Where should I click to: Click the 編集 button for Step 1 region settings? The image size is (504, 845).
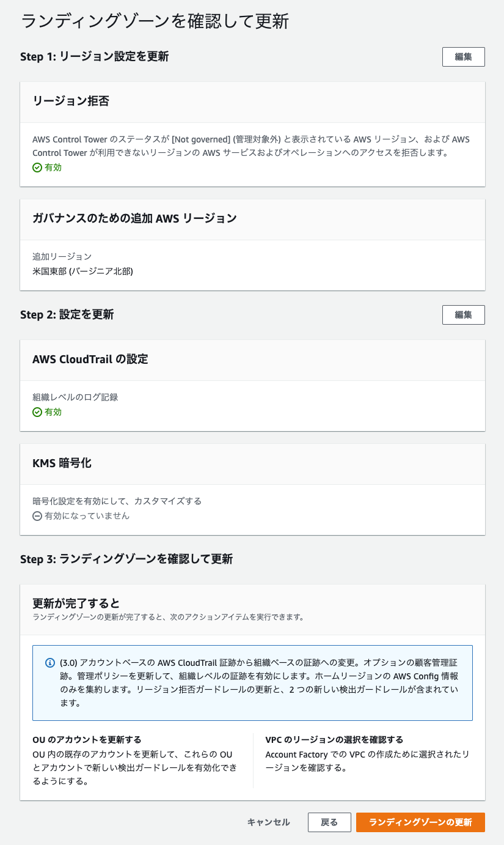tap(463, 56)
